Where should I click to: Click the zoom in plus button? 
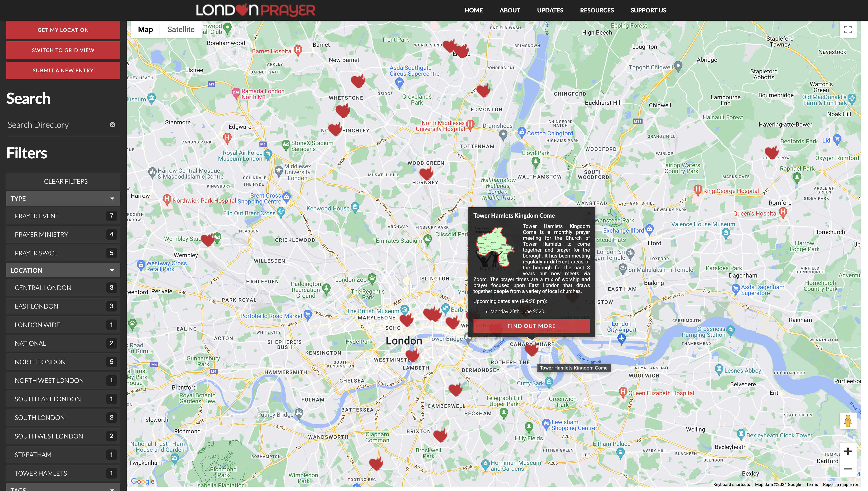click(848, 452)
